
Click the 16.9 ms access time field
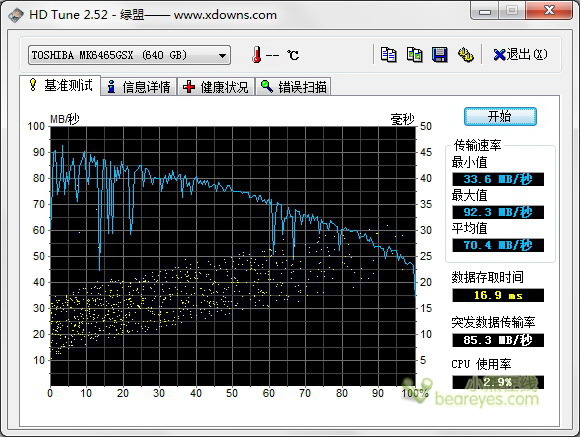pos(498,295)
